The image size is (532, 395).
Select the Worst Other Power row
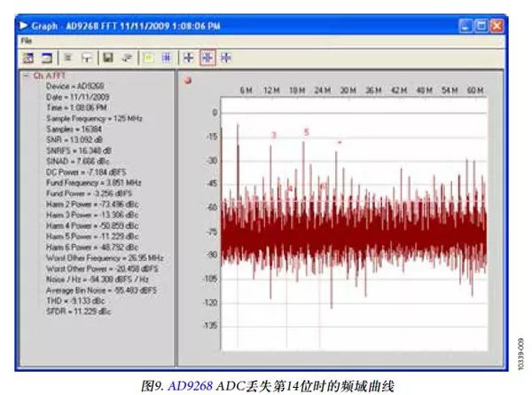[102, 269]
